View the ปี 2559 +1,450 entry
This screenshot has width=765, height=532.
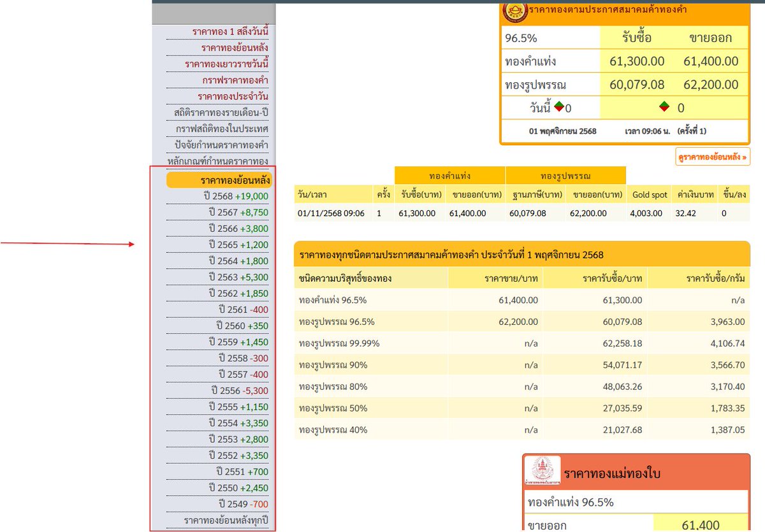tap(238, 342)
